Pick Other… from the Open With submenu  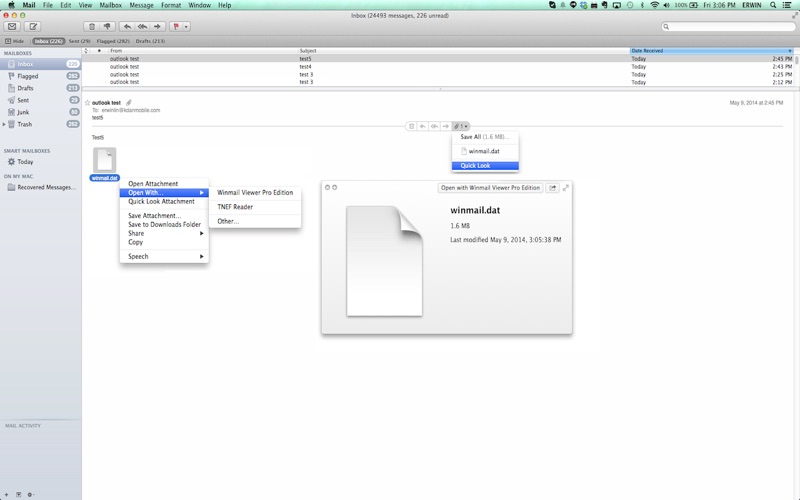[255, 221]
